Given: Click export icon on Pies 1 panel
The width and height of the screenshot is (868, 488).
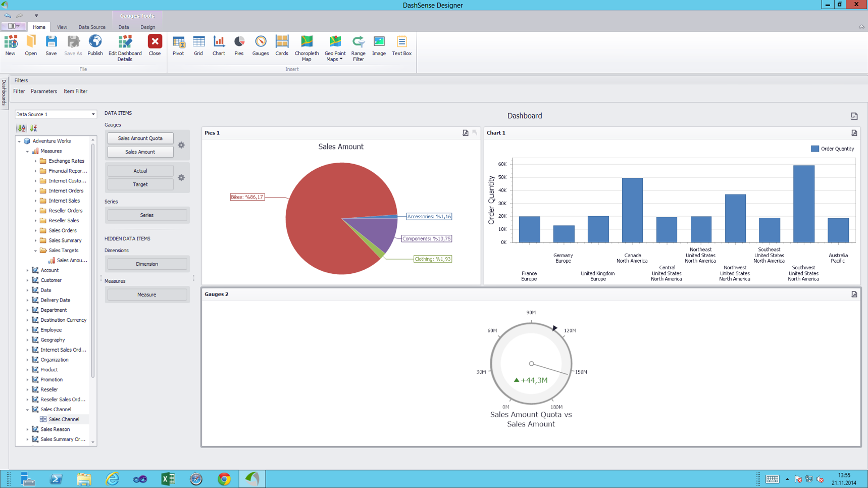Looking at the screenshot, I should (465, 133).
